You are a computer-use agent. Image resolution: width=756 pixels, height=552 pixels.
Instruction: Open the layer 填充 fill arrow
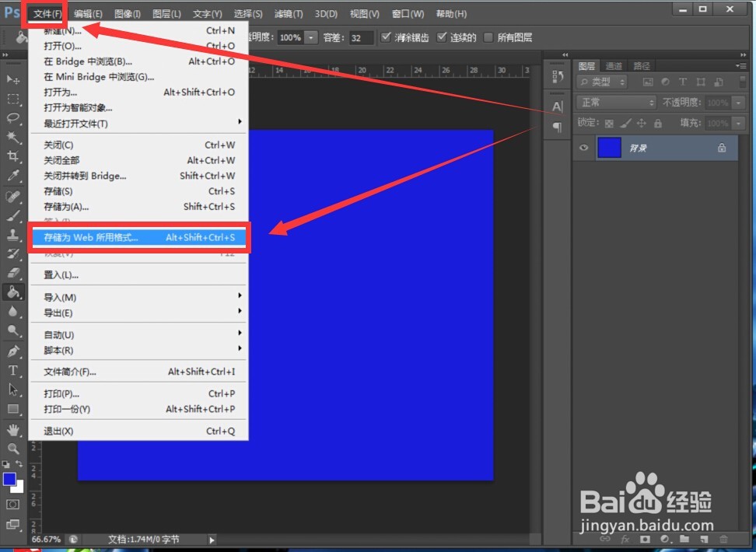coord(739,124)
